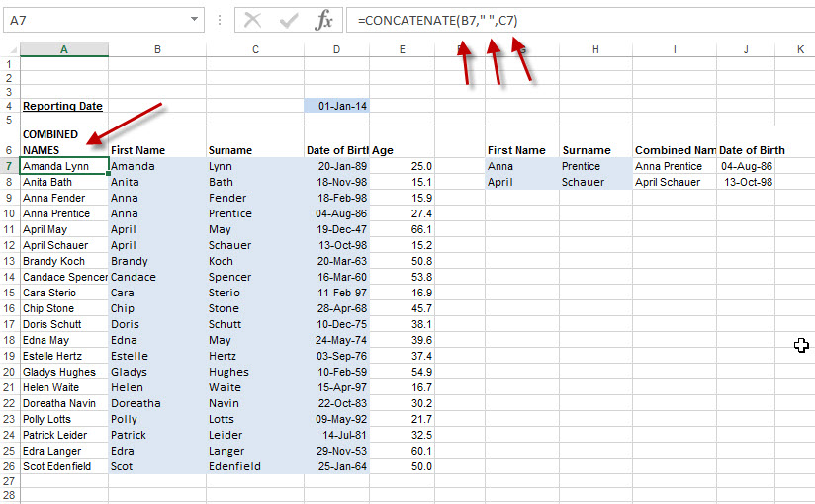Select April Schauer in column I
Screen dimensions: 815x504
coord(675,182)
